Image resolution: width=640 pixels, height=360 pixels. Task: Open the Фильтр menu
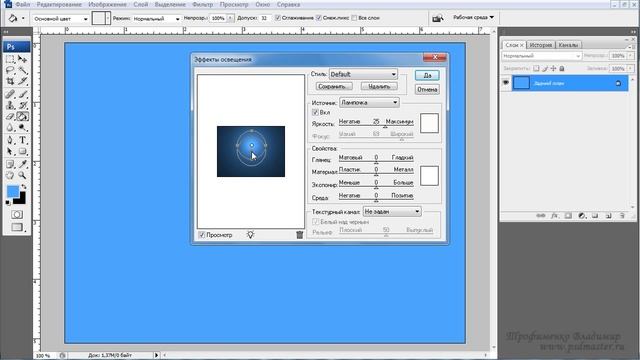pos(202,4)
